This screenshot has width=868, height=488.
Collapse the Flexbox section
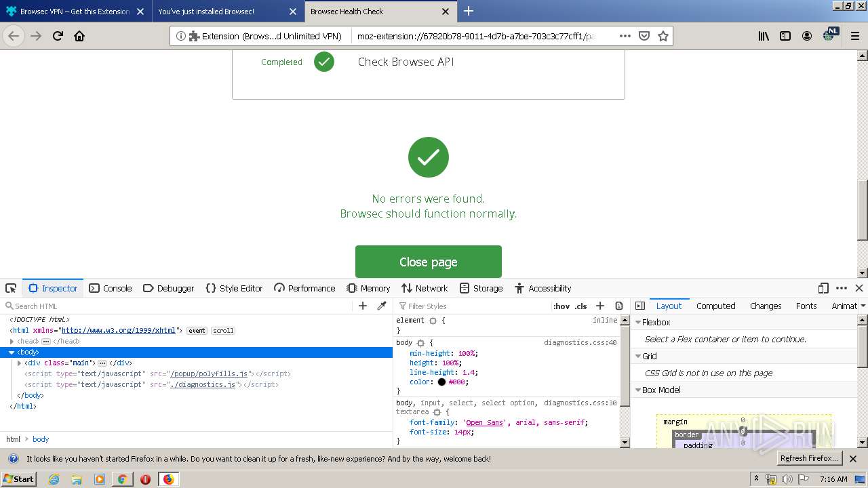(637, 323)
